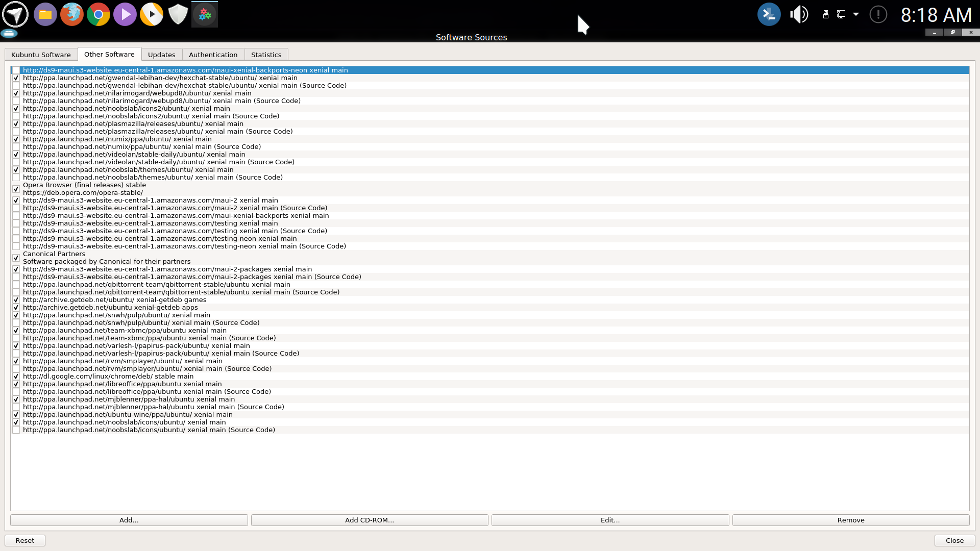Uncheck the hexchat-stable xenial main source

16,78
